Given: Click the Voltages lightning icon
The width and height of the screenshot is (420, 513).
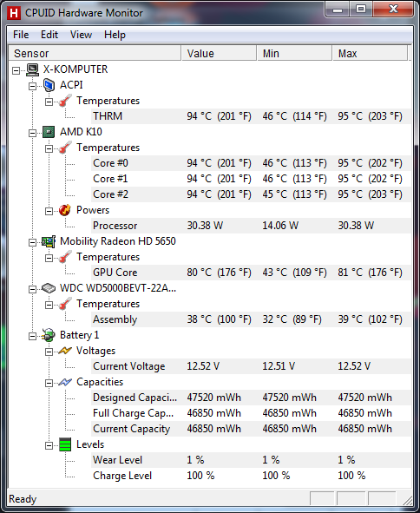Looking at the screenshot, I should coord(65,351).
